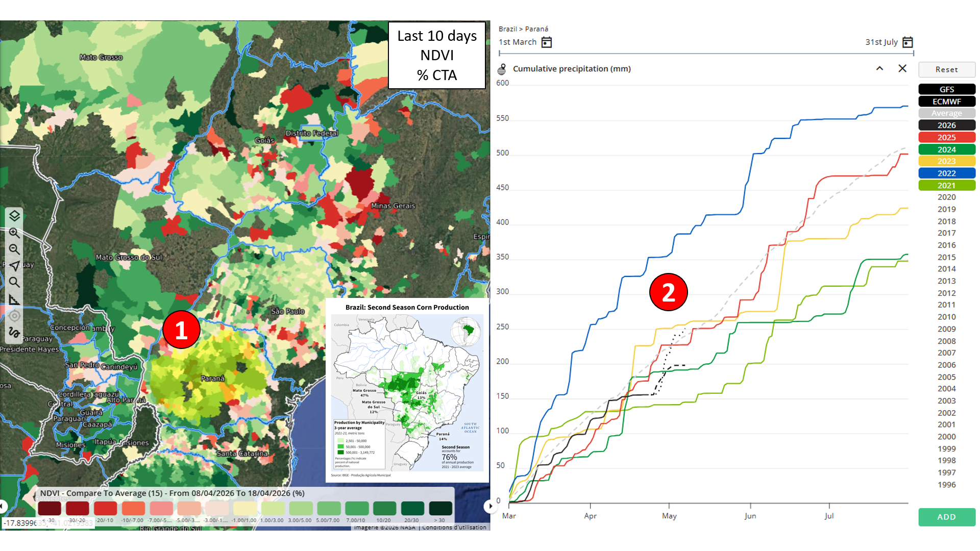Click the darkest red NDVI legend swatch

click(50, 508)
